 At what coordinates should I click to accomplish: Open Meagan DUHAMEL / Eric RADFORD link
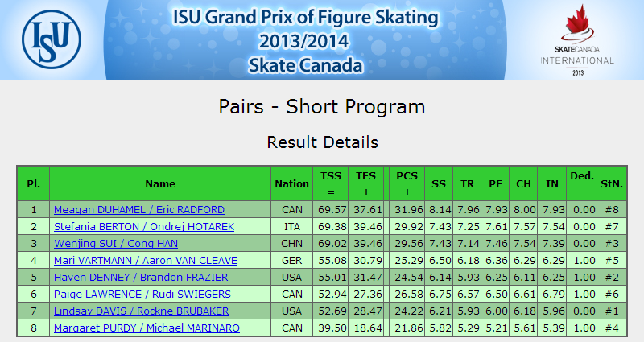click(x=139, y=210)
